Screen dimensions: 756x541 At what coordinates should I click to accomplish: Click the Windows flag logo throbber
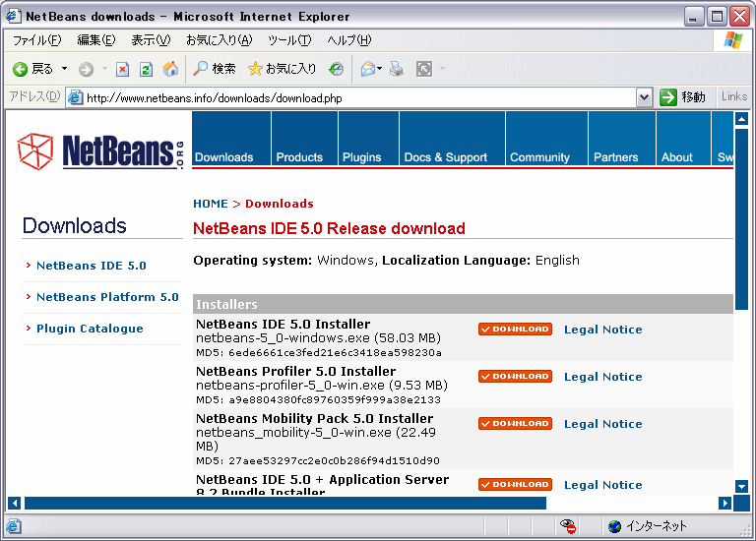tap(732, 40)
